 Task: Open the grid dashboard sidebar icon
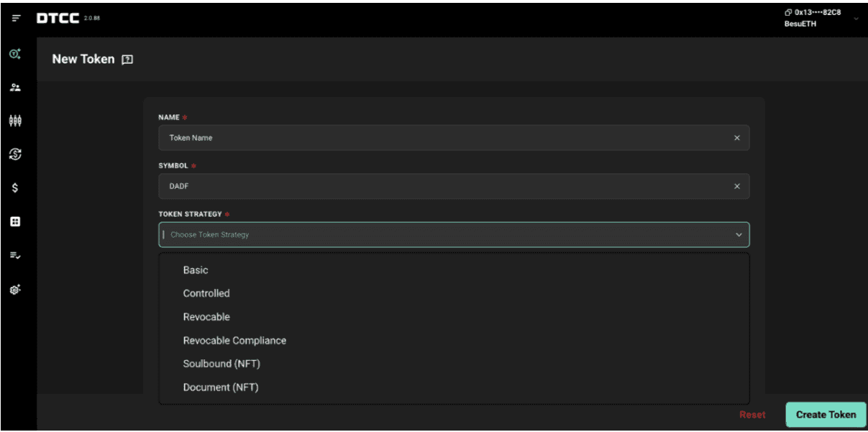pos(15,222)
